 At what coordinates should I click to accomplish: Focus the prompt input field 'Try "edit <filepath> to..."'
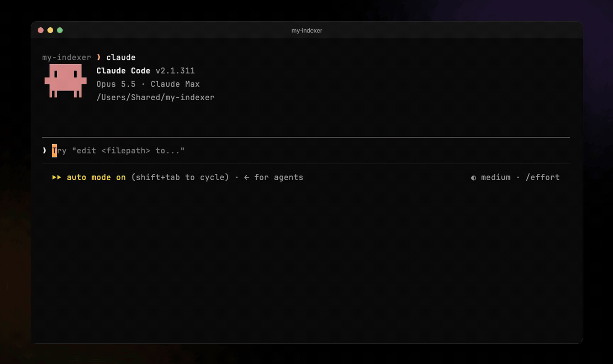pos(306,150)
